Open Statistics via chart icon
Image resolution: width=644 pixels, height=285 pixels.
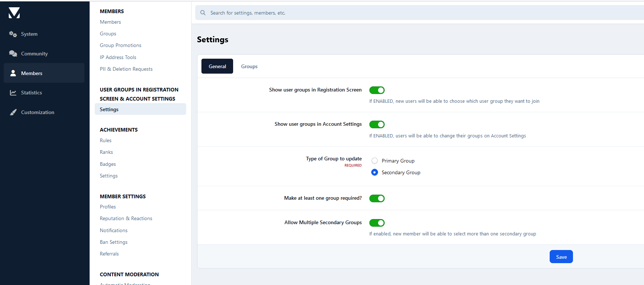[13, 93]
